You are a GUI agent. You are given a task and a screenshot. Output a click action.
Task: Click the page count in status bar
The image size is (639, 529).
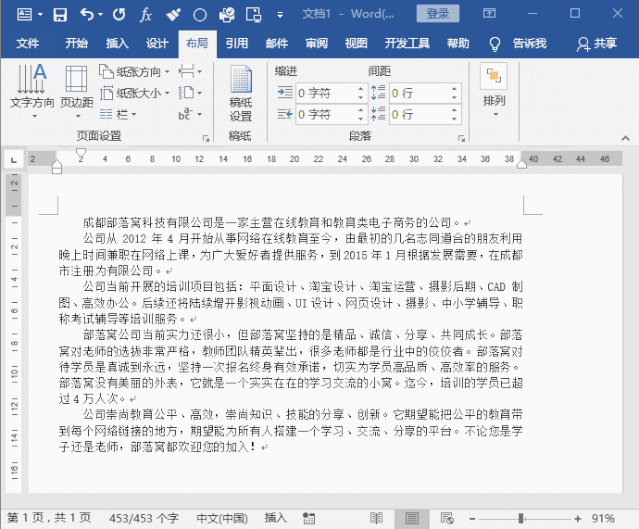[49, 518]
